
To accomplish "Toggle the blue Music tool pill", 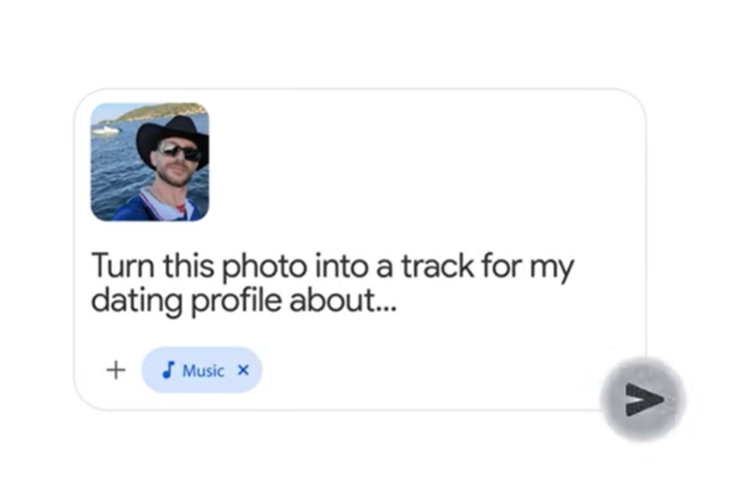I will click(201, 371).
